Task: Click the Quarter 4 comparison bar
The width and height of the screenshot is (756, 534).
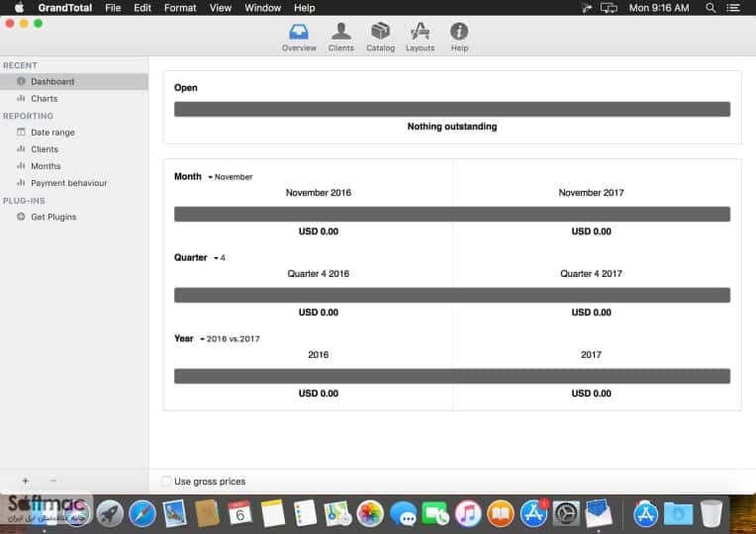Action: tap(452, 295)
